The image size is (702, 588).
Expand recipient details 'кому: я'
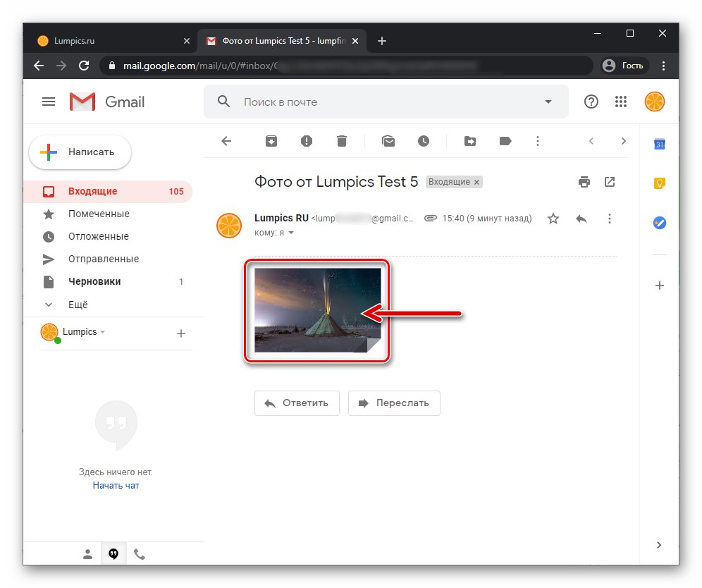click(x=291, y=233)
